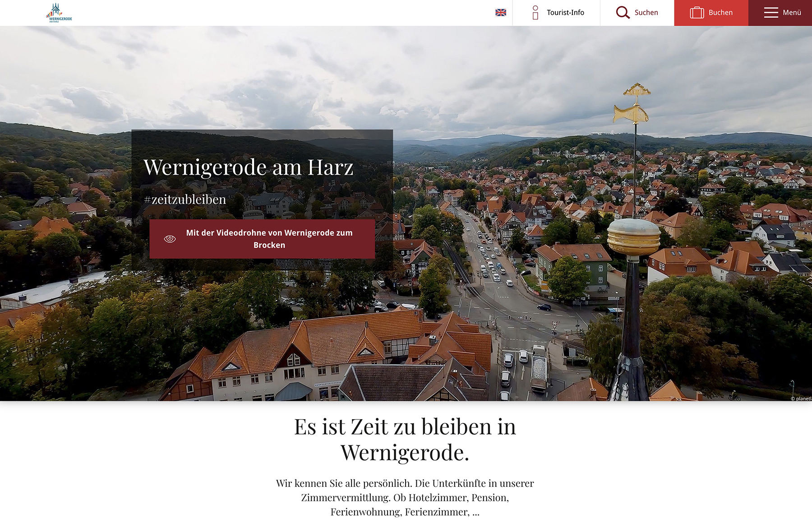Click the Tourist-Info 'i' icon
The height and width of the screenshot is (523, 812).
pos(535,13)
